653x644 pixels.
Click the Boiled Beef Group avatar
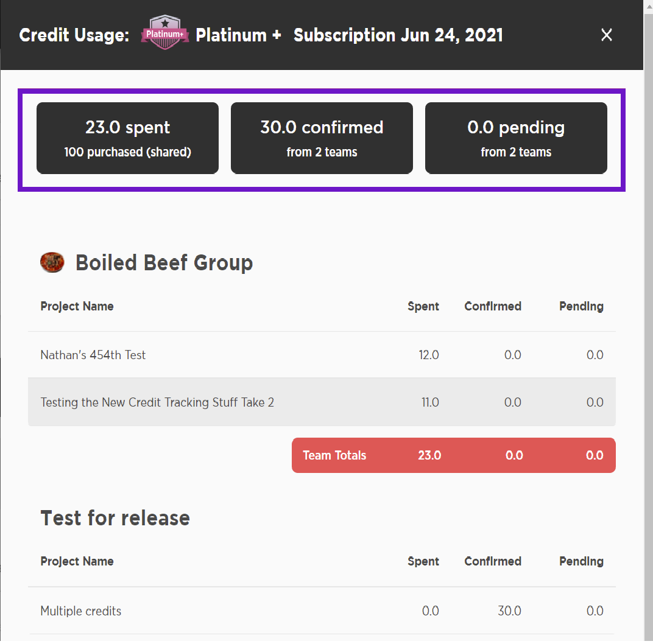pos(52,262)
